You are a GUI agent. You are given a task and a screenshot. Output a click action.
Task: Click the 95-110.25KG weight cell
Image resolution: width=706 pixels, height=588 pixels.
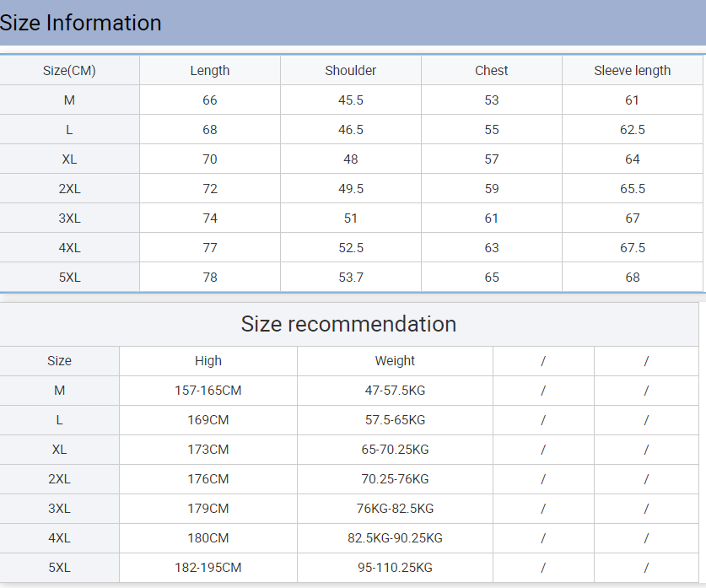[x=395, y=568]
